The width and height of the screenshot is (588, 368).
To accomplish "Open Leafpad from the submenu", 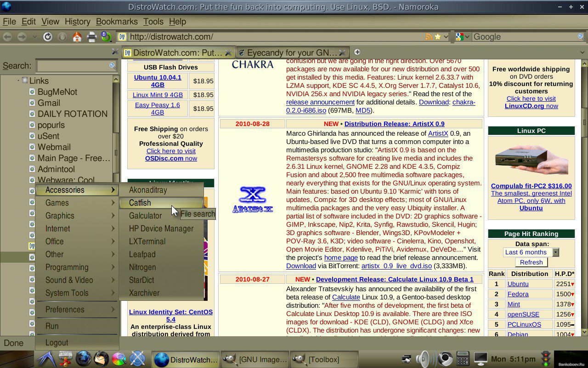I will [161, 254].
